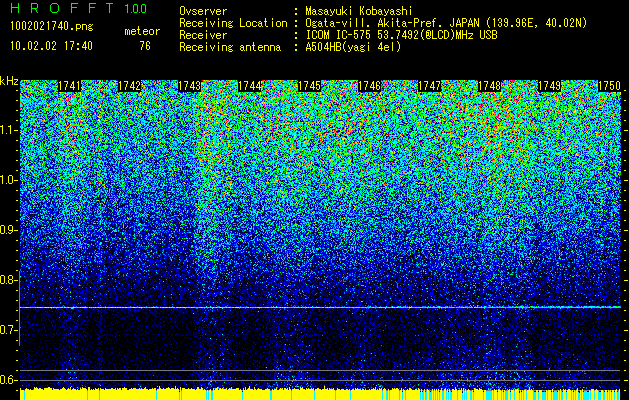Select the file name 1002021740.png
This screenshot has width=629, height=400.
coord(51,27)
